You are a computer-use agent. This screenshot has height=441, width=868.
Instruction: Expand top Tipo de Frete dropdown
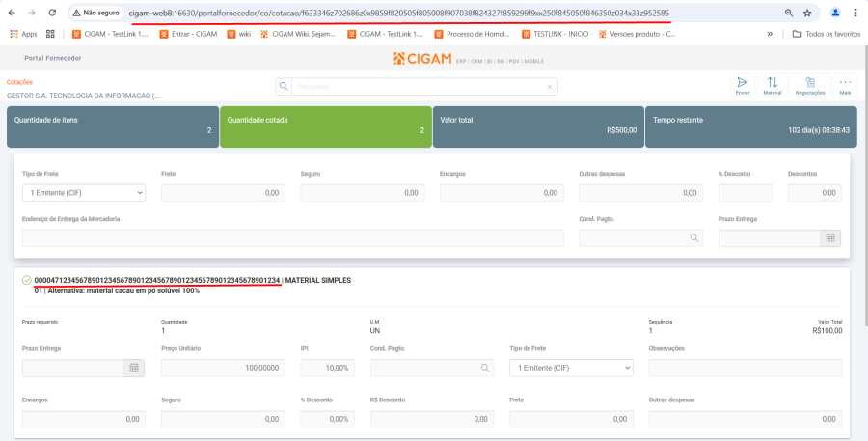click(84, 193)
